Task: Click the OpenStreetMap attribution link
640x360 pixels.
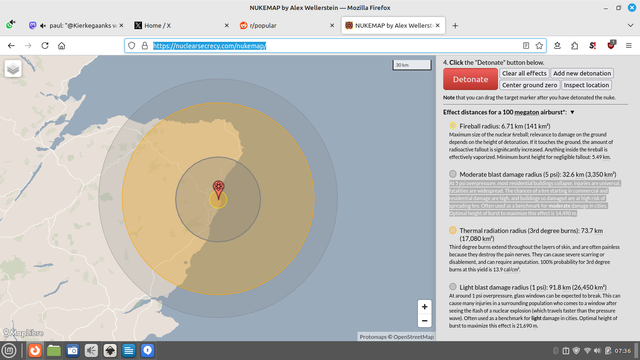Action: click(413, 337)
